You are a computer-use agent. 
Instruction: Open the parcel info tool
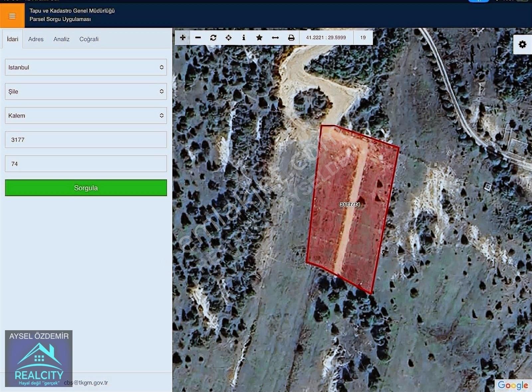tap(244, 38)
